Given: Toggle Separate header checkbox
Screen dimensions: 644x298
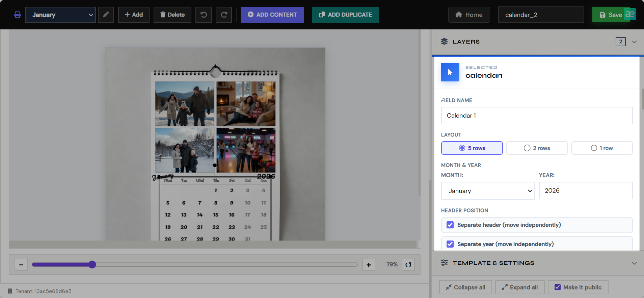Looking at the screenshot, I should point(450,225).
